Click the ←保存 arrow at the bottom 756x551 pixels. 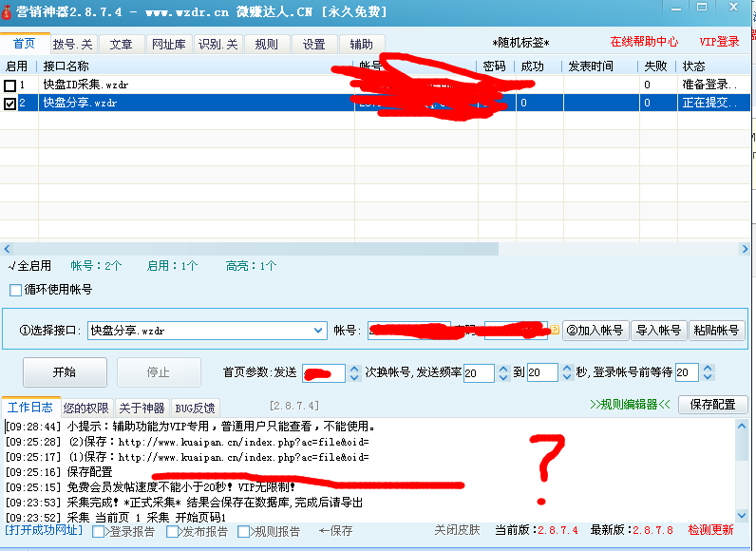335,531
